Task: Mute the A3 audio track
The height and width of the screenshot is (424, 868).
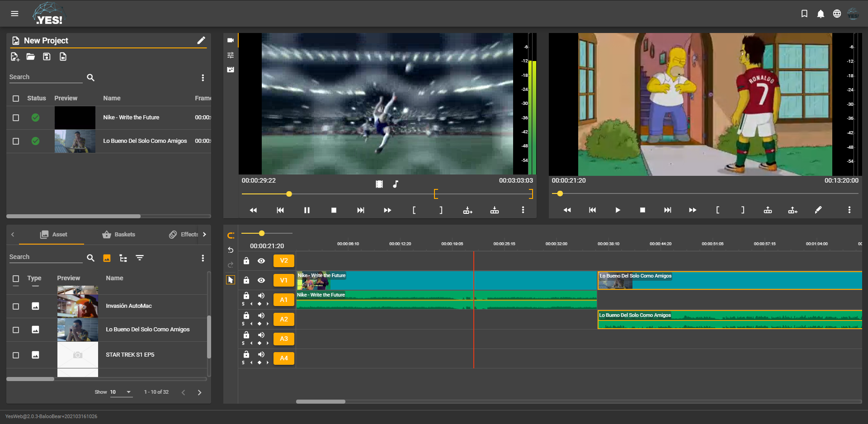Action: point(261,335)
